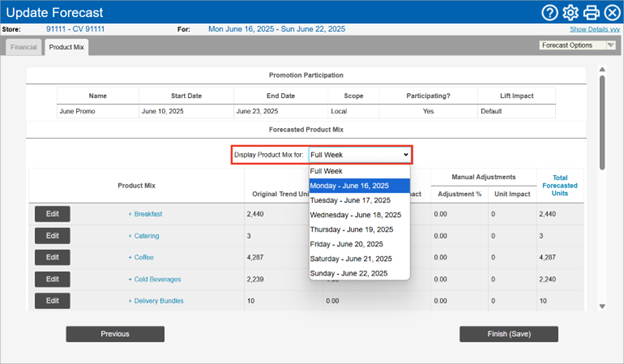Close the Update Forecast window

[x=612, y=13]
